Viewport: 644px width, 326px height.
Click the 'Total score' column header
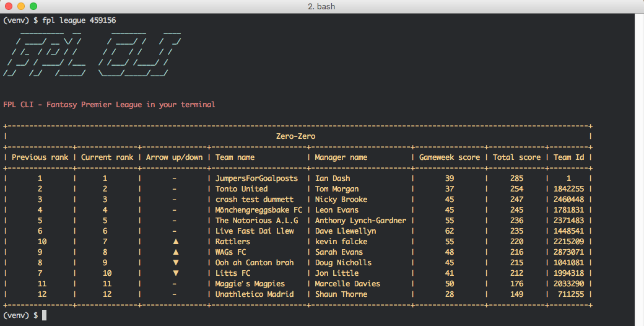pos(516,157)
